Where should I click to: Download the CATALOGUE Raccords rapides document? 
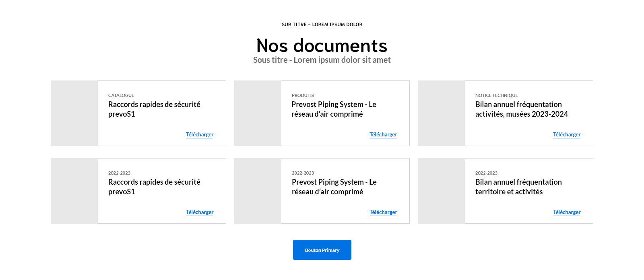click(200, 134)
